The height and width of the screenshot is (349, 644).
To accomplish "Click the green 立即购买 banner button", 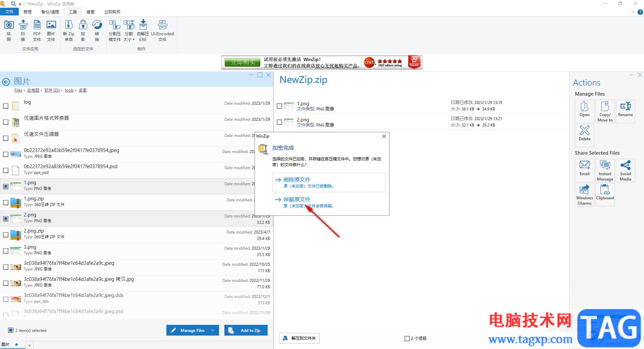I will click(x=243, y=62).
